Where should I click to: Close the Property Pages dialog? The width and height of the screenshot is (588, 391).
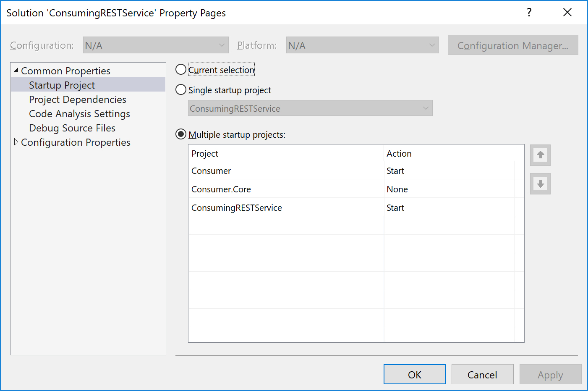(567, 13)
